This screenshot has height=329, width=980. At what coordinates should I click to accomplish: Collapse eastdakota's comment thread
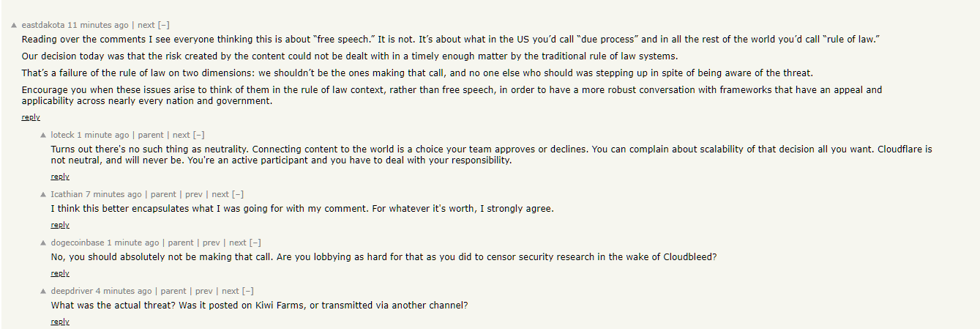coord(164,25)
